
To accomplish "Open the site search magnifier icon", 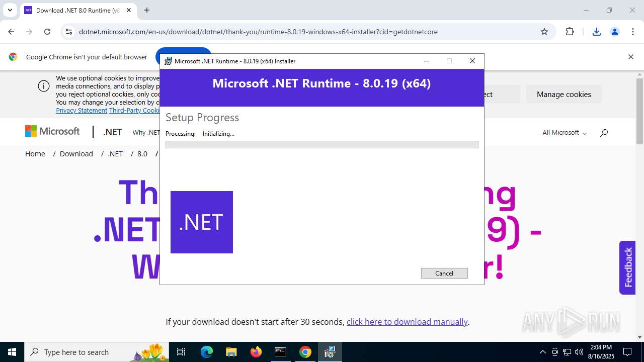I will (604, 132).
